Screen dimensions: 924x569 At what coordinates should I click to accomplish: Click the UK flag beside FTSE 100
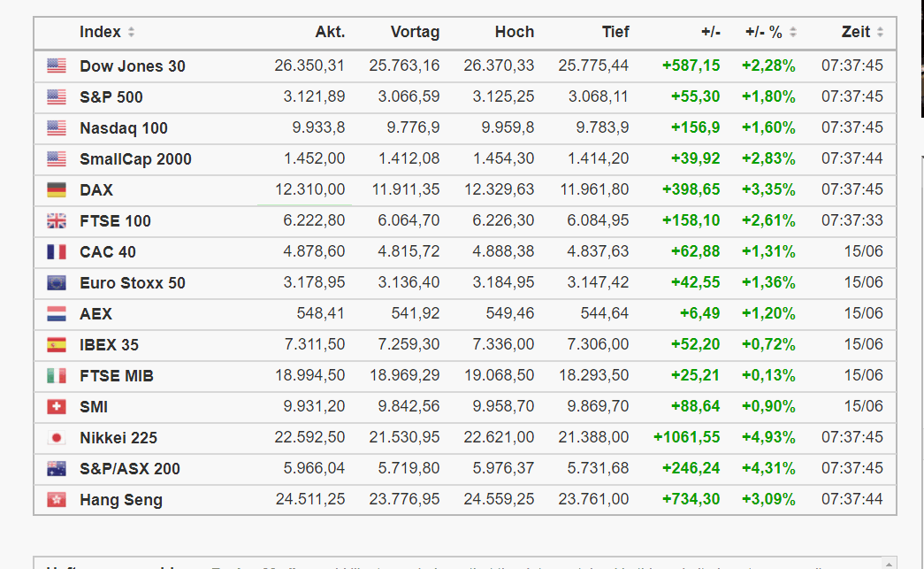(57, 220)
